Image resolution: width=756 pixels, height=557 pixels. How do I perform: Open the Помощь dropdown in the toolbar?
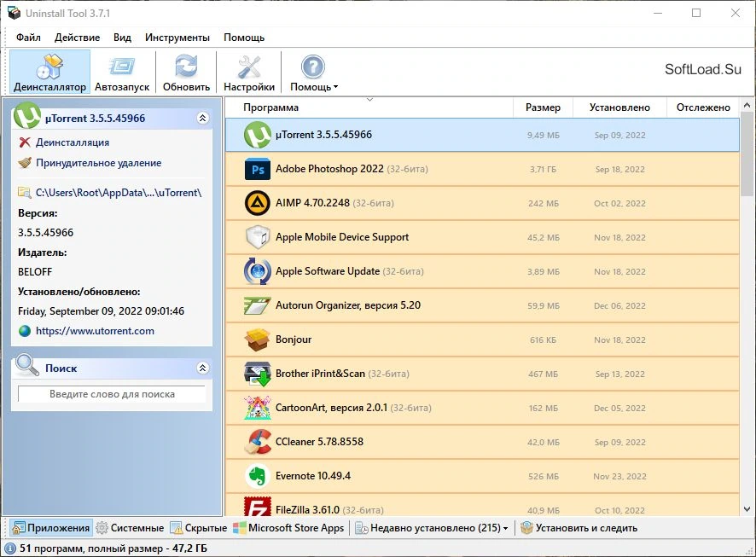click(x=313, y=73)
